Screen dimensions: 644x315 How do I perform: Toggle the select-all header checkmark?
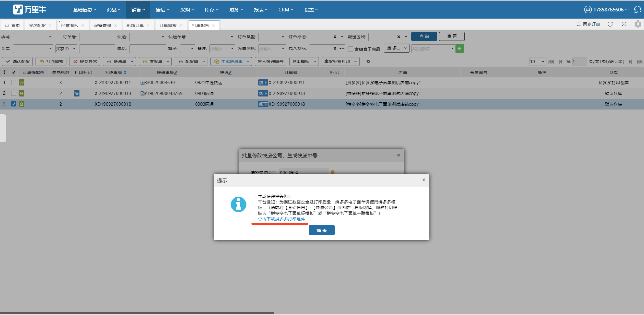pyautogui.click(x=14, y=72)
